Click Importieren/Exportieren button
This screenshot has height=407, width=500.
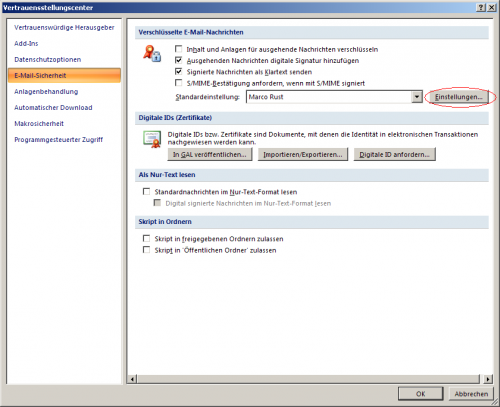[x=303, y=155]
